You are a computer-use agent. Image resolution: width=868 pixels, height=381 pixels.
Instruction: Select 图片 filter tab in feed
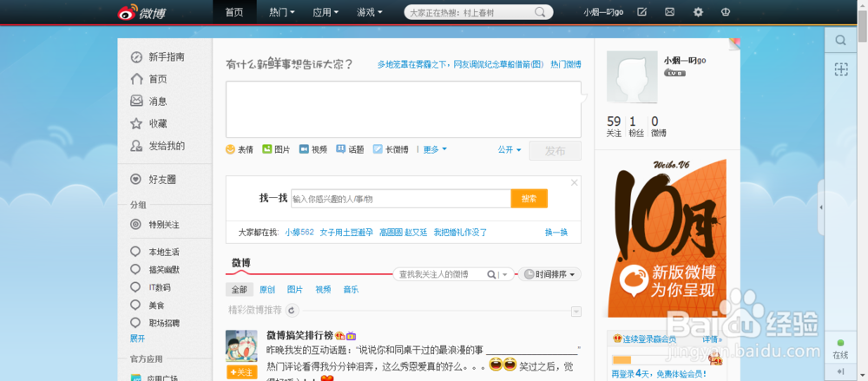(x=295, y=290)
